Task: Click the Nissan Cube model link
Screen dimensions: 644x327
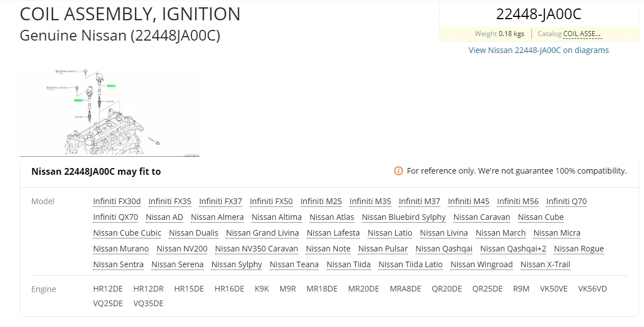Action: tap(540, 217)
